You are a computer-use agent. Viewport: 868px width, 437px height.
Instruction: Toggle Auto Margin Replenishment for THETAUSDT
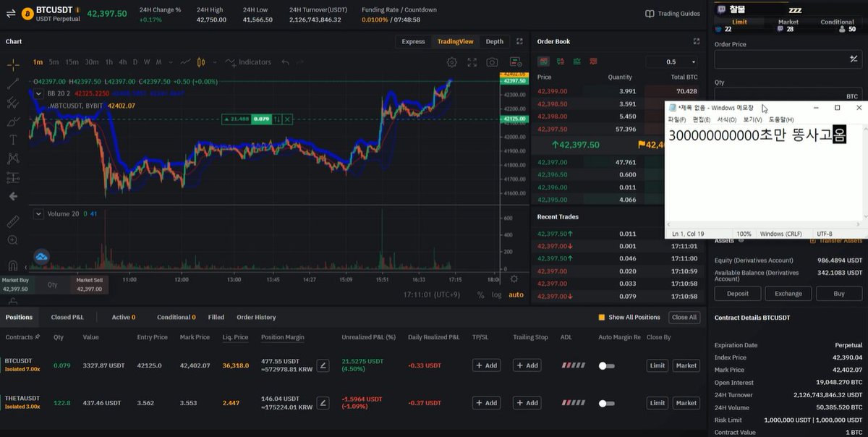[x=606, y=403]
